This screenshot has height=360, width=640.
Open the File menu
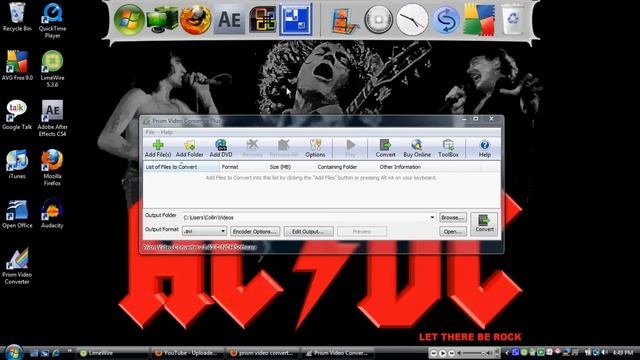[150, 132]
